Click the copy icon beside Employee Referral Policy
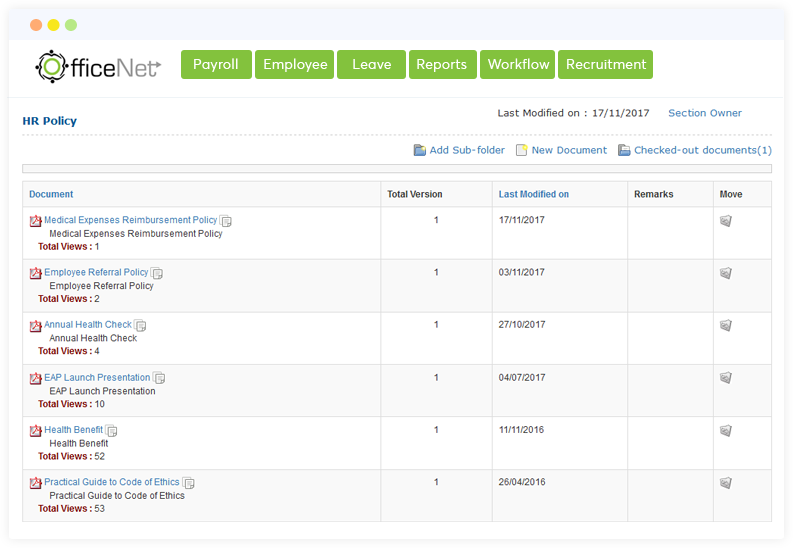Screen dimensions: 793x548 pyautogui.click(x=157, y=273)
